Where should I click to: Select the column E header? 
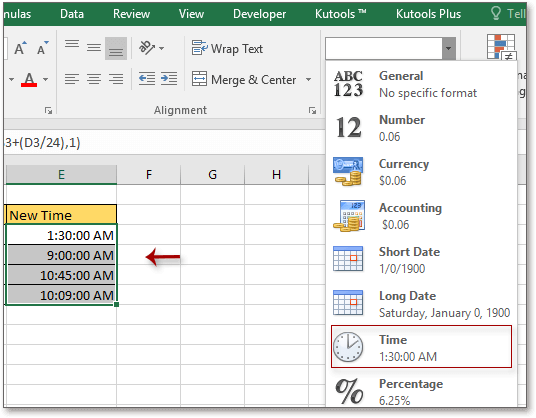(61, 175)
